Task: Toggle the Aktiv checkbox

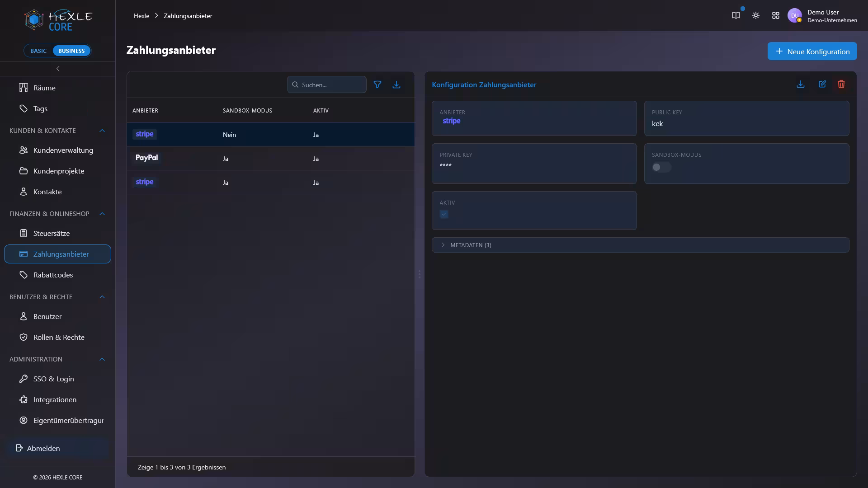Action: pos(444,214)
